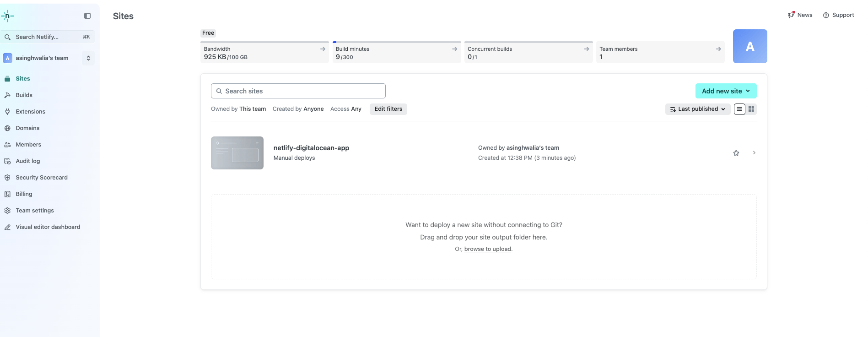Click the small team avatar in sidebar
Screen dimensions: 868x337
[x=7, y=58]
